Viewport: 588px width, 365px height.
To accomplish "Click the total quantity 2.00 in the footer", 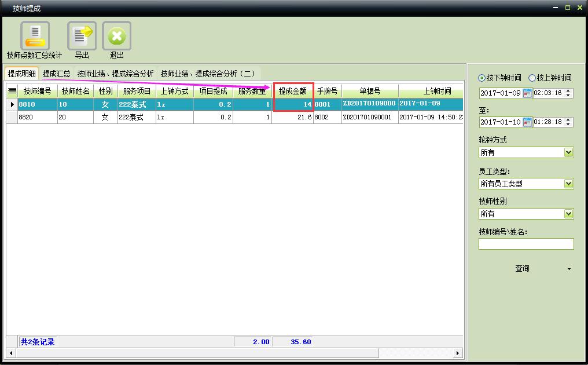I will [252, 342].
